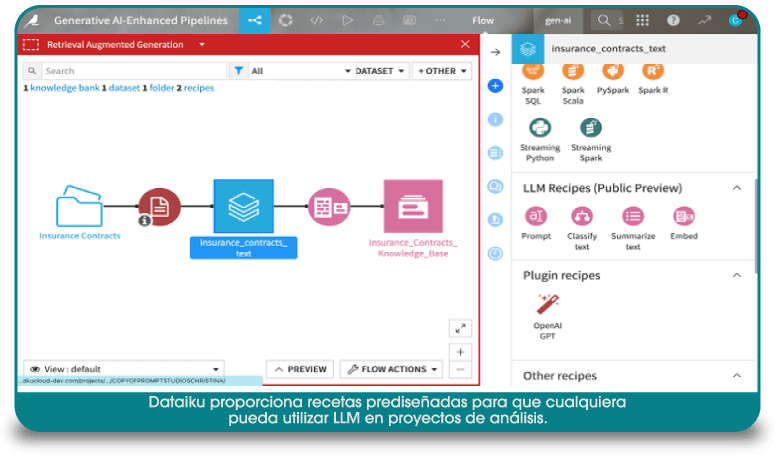
Task: Zoom out the flow with minus button
Action: click(x=460, y=370)
